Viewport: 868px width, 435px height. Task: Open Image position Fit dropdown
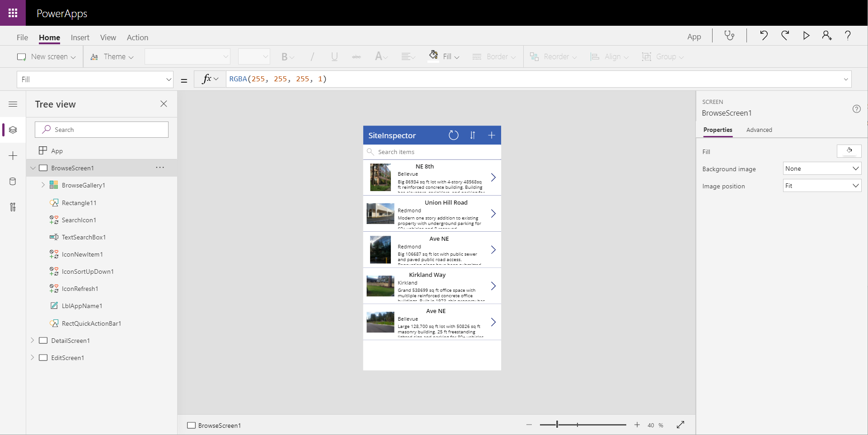[822, 186]
